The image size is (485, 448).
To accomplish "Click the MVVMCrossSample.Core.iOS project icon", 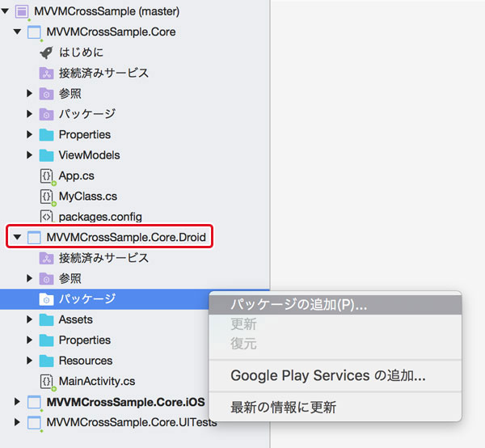I will pos(34,402).
